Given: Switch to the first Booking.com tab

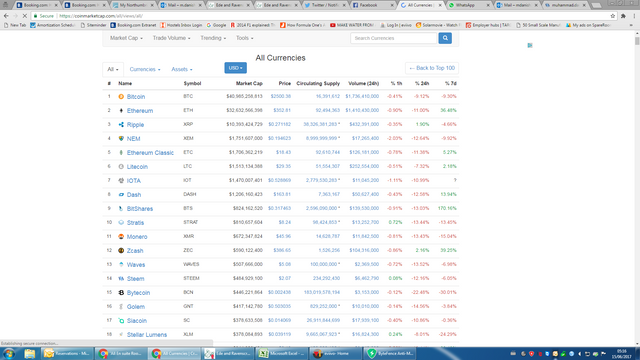Looking at the screenshot, I should tap(37, 5).
